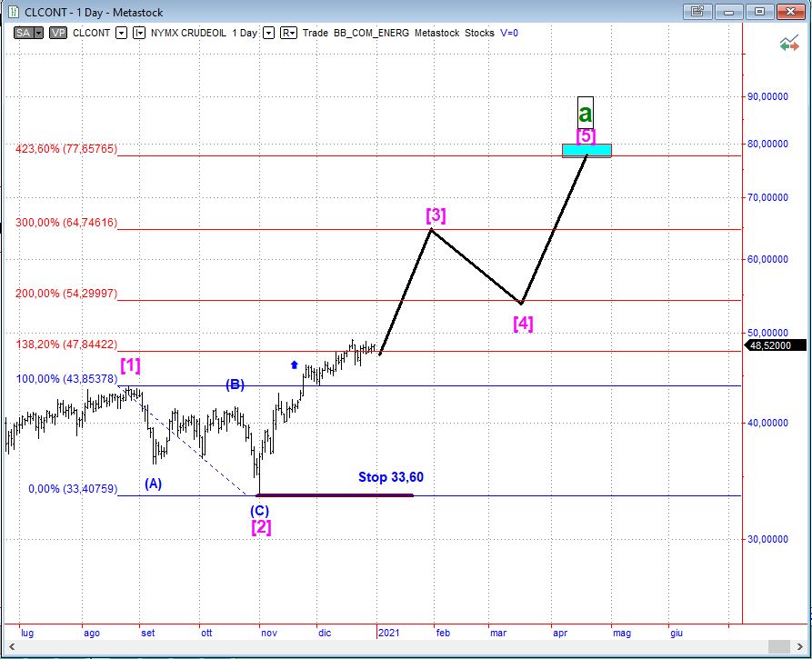Click the ott date axis label
The image size is (812, 659).
tap(206, 633)
